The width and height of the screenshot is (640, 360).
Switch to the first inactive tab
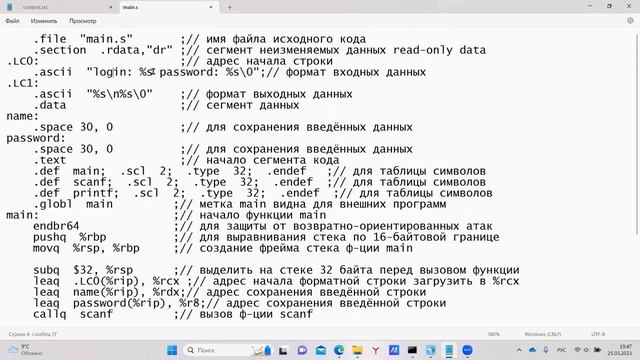[x=67, y=7]
